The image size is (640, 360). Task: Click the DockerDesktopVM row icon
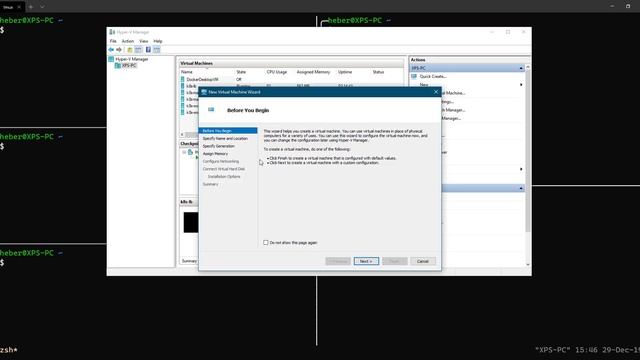[183, 80]
